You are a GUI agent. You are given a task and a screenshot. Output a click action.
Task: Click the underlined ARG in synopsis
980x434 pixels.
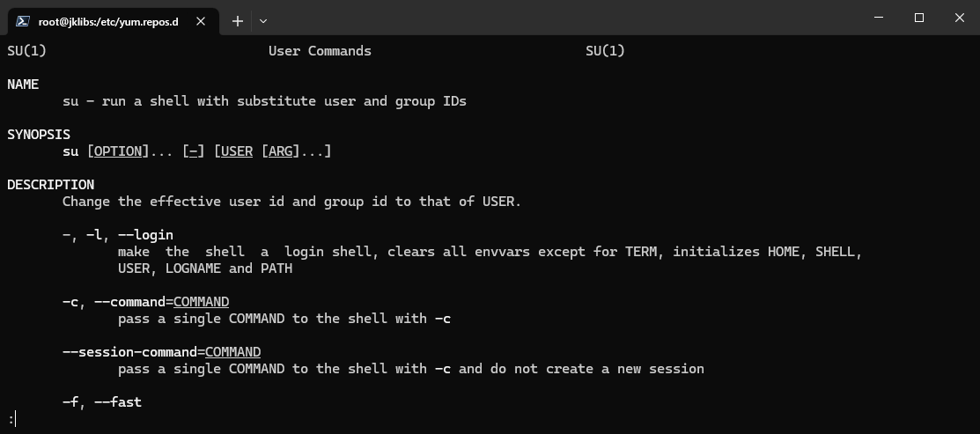pos(280,151)
